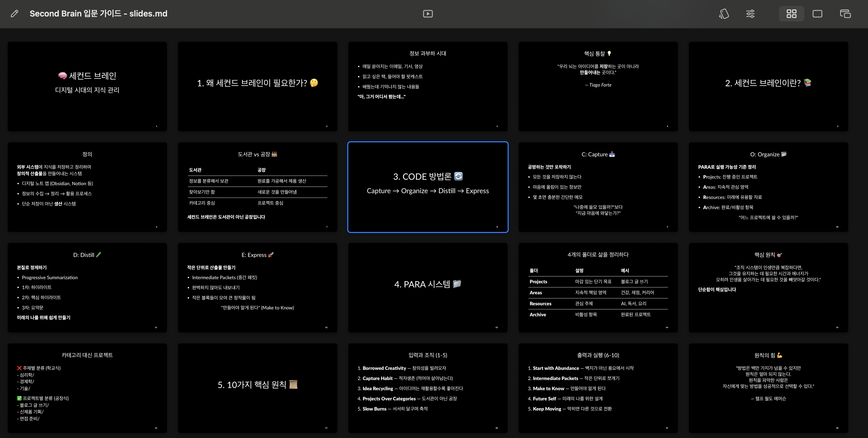The image size is (868, 438).
Task: Open the C: Capture slide
Action: (598, 187)
